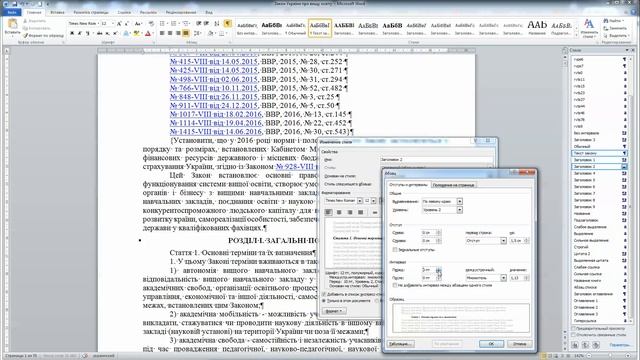Open the File tab
The image size is (640, 360).
(11, 12)
